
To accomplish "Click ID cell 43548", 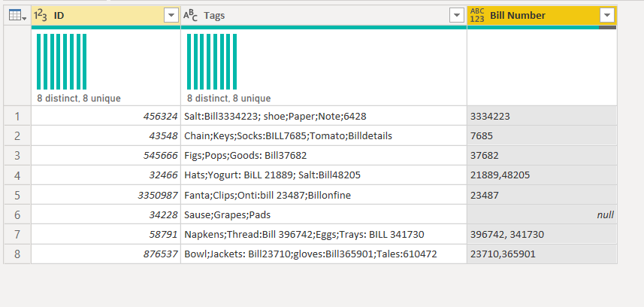I will point(106,135).
